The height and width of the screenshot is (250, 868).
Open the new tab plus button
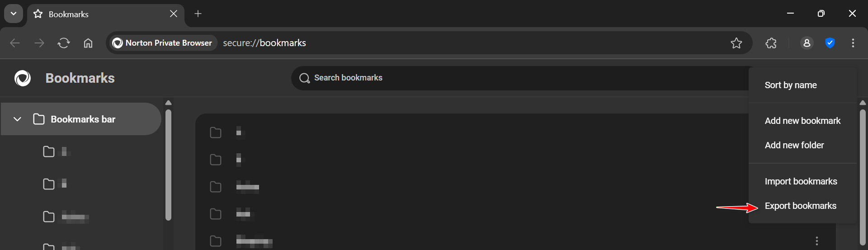[x=198, y=14]
